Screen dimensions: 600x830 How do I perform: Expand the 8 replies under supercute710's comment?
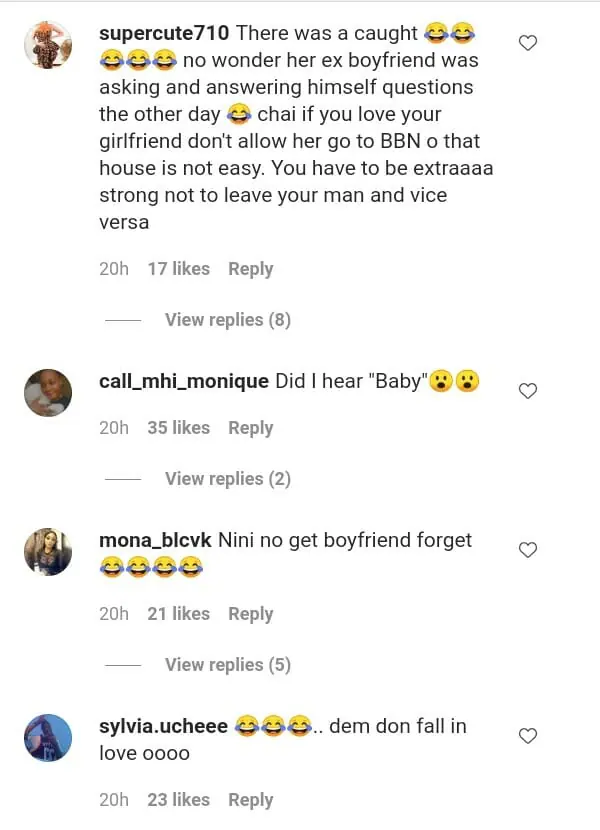227,320
